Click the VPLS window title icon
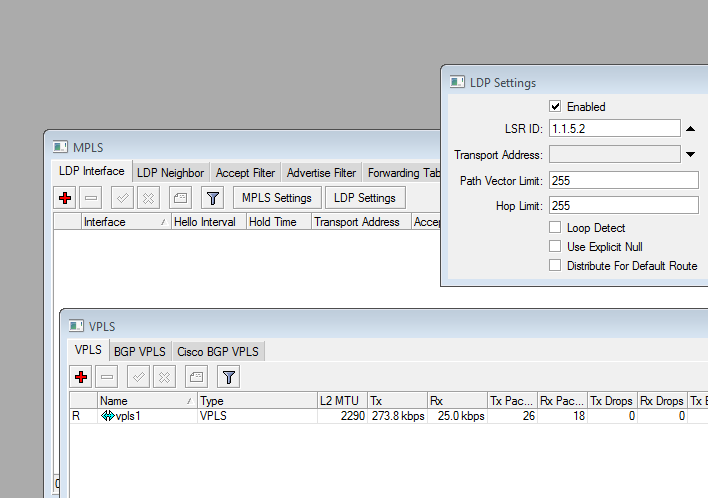The image size is (708, 498). (76, 326)
